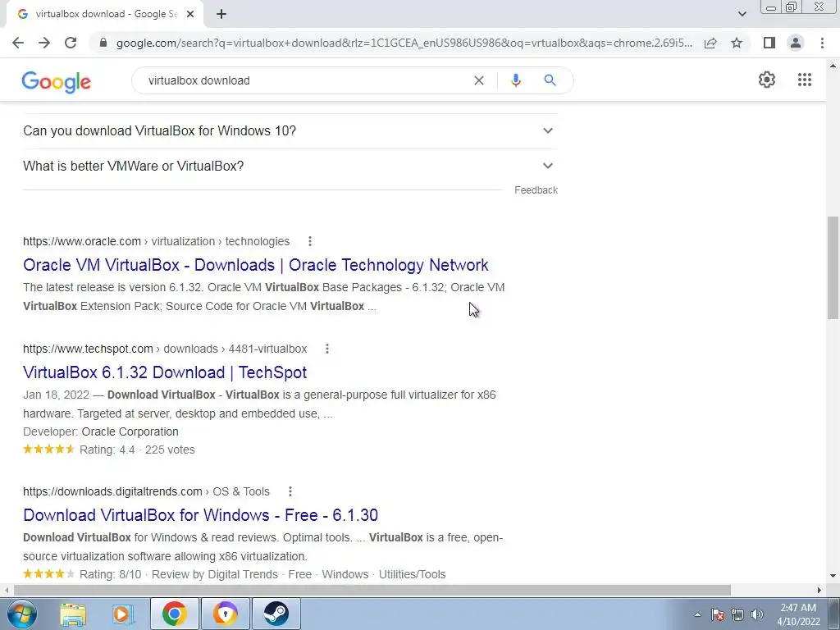Open about-this-result for digitaltrends.com
The image size is (840, 630).
(x=290, y=491)
